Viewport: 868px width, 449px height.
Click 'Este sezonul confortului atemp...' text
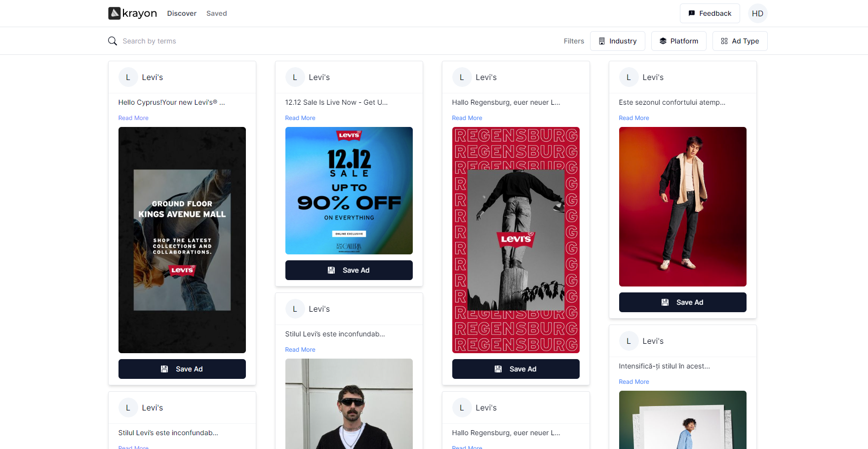pos(672,102)
